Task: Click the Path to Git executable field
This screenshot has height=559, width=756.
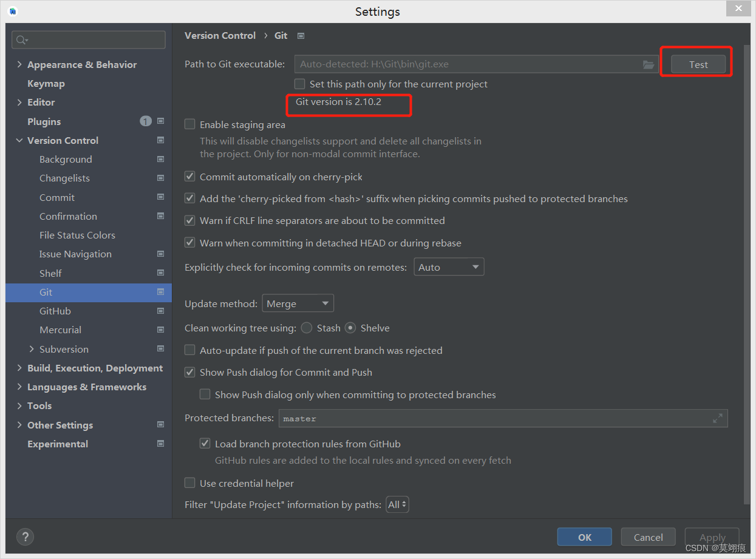Action: point(476,64)
